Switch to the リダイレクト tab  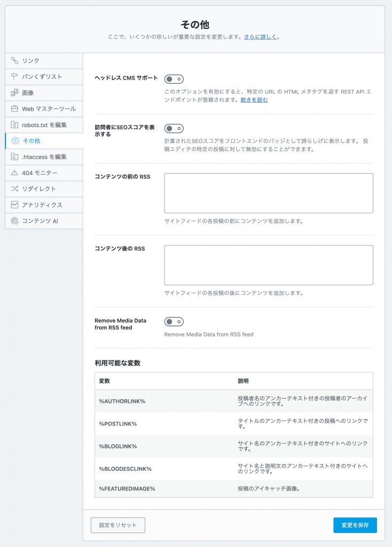point(44,189)
